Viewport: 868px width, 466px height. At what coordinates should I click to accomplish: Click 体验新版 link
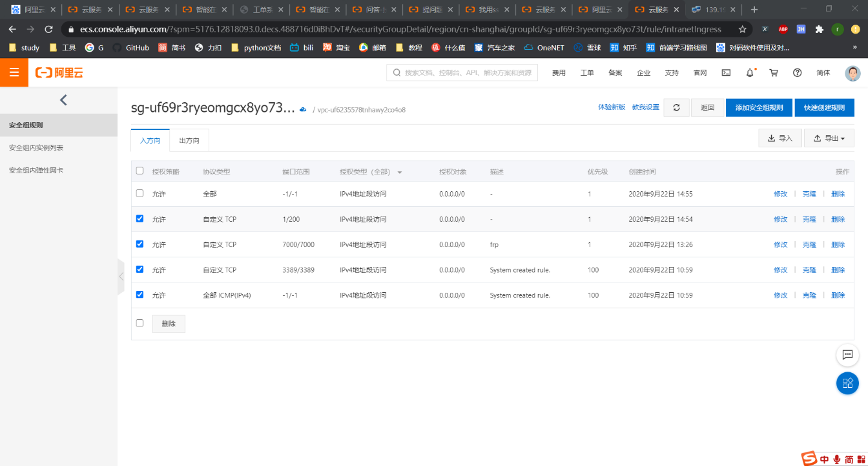point(612,107)
